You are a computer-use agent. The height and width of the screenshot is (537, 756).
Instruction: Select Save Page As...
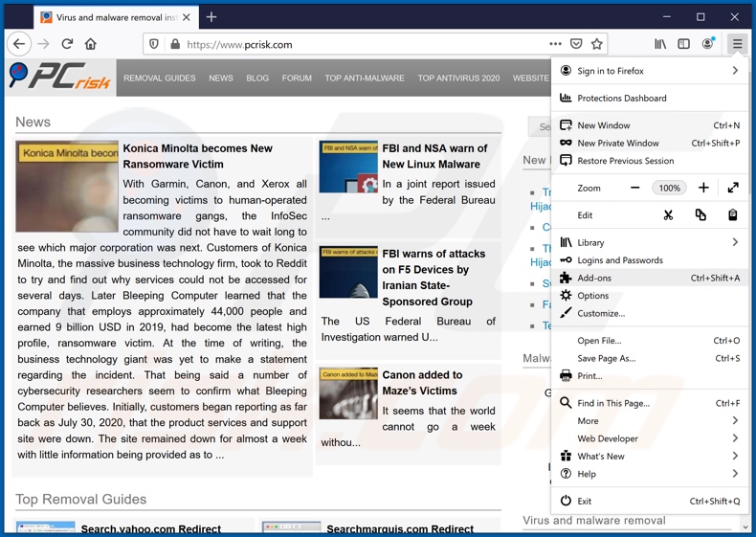(x=650, y=359)
